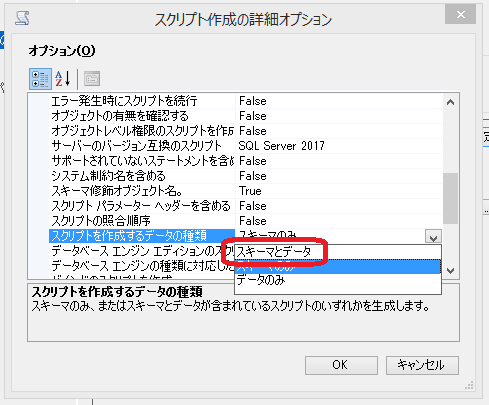Click False value for エラー発生時にスクリプトを続行
The image size is (489, 405).
(339, 101)
